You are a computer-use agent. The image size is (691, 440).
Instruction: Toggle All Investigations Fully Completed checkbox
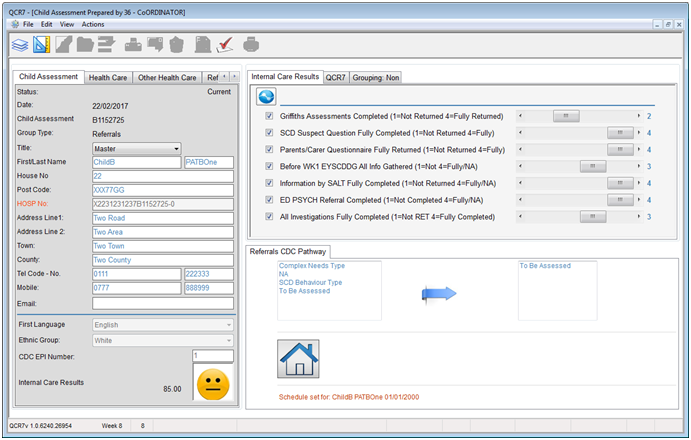tap(269, 216)
